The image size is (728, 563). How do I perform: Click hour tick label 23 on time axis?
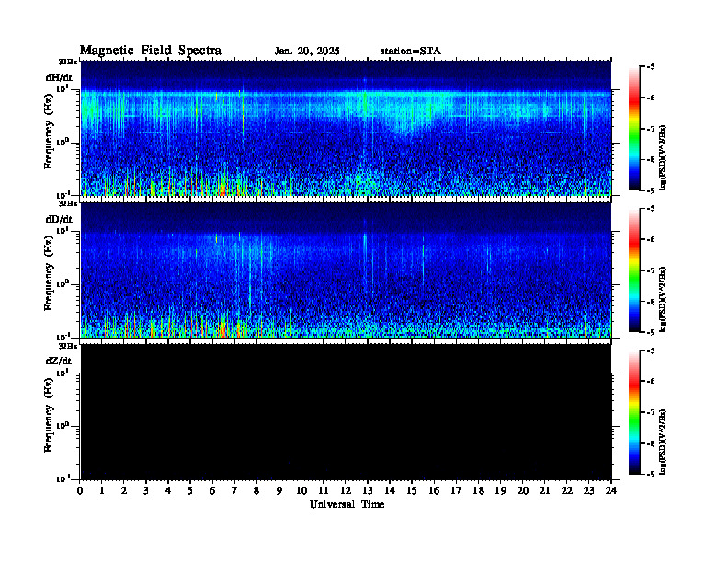[x=588, y=490]
